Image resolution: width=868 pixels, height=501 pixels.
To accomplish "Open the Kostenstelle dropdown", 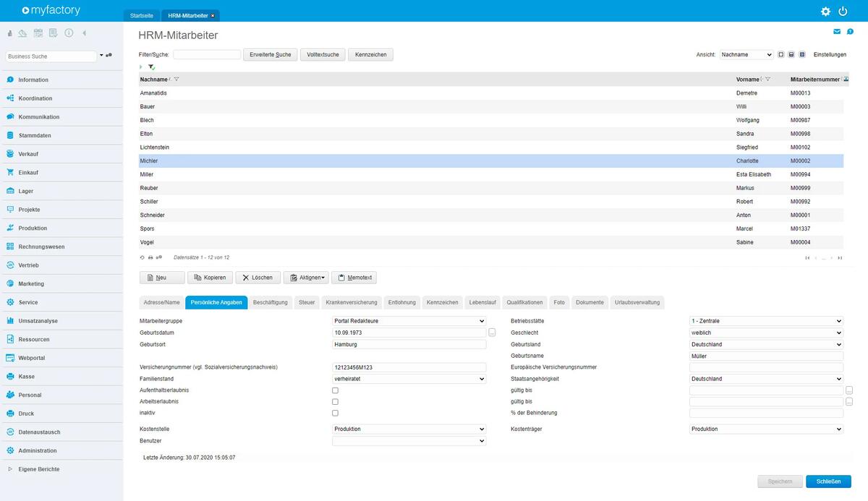I will (409, 429).
